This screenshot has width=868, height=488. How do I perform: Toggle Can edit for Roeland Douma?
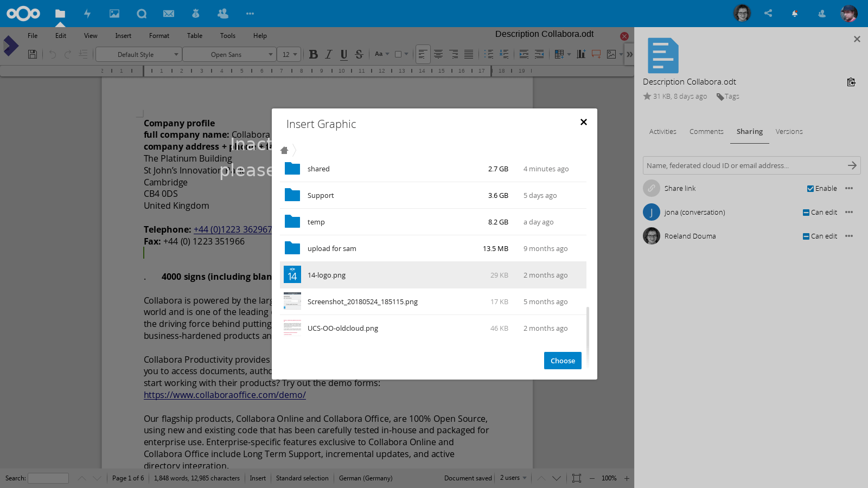[x=806, y=236]
